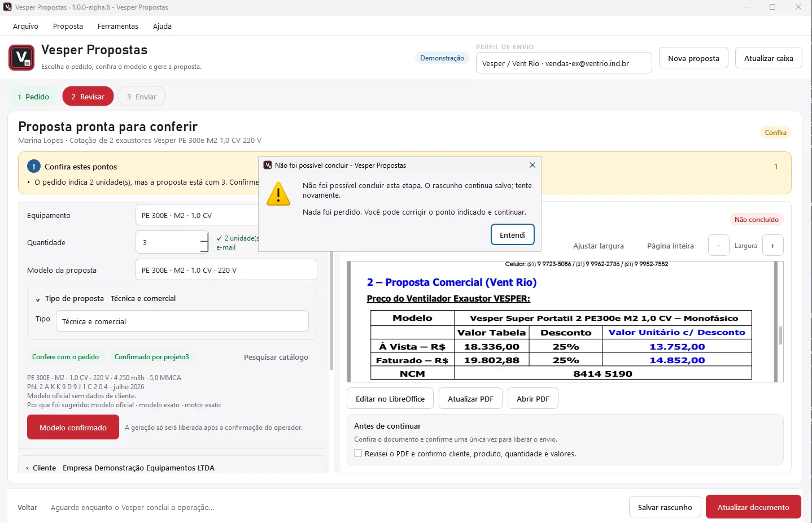Click the Vesper Propostas logo in the header

click(x=21, y=58)
